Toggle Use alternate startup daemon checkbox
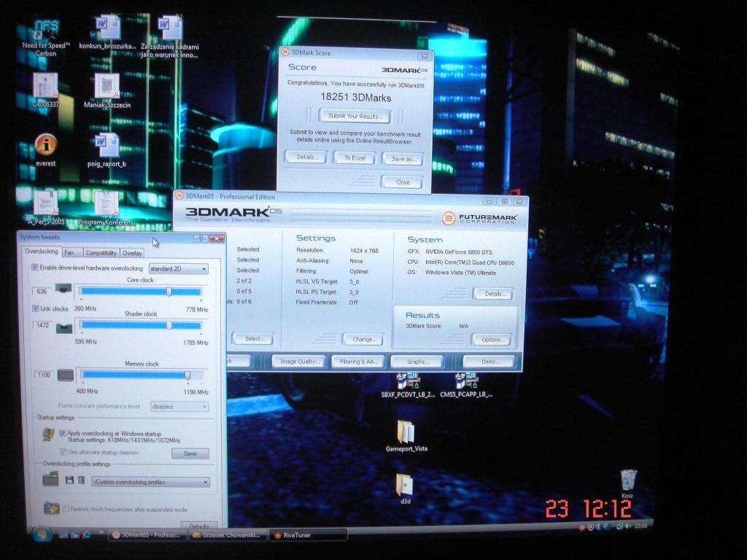The height and width of the screenshot is (560, 747). coord(63,451)
